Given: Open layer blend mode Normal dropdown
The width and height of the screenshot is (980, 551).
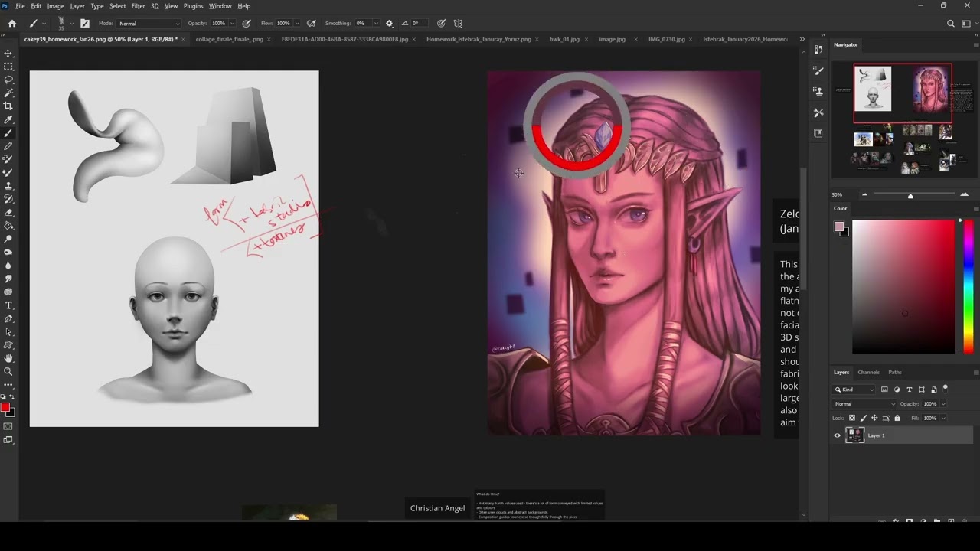Looking at the screenshot, I should pyautogui.click(x=864, y=404).
